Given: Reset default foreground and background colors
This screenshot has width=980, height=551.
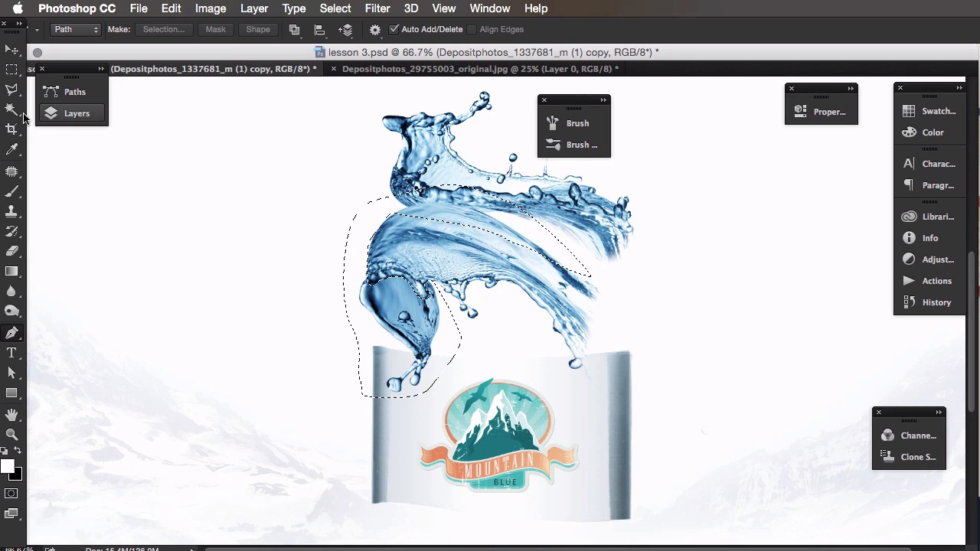Looking at the screenshot, I should point(5,451).
